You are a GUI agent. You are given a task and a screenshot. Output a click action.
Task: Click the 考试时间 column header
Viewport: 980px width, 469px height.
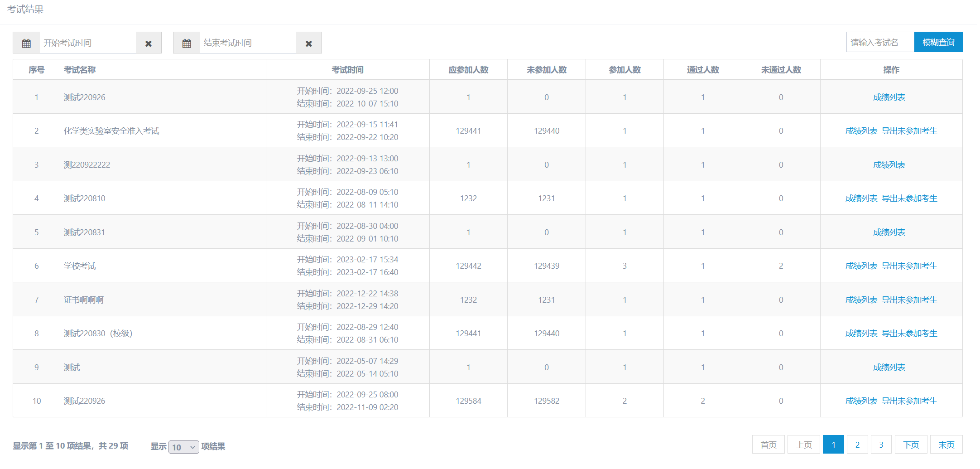[x=348, y=70]
